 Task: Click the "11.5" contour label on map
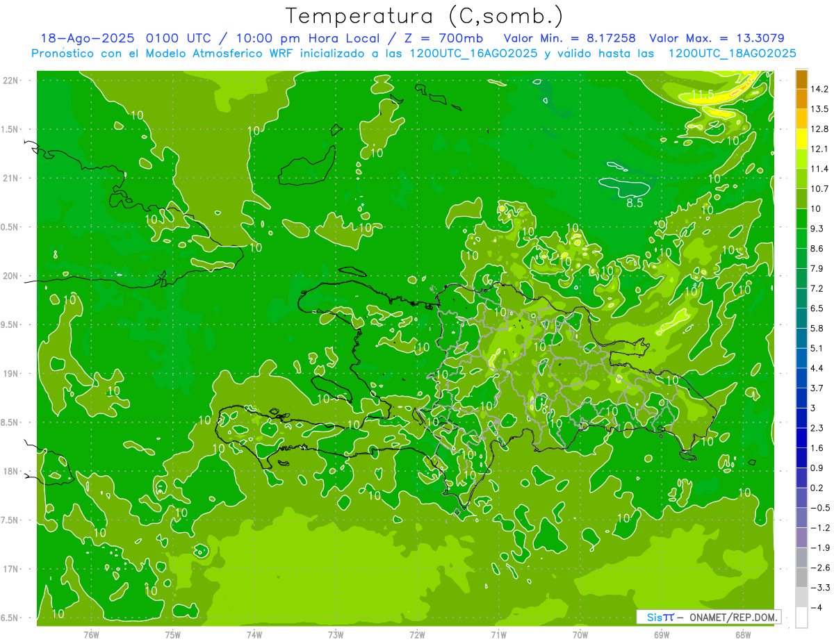click(702, 94)
